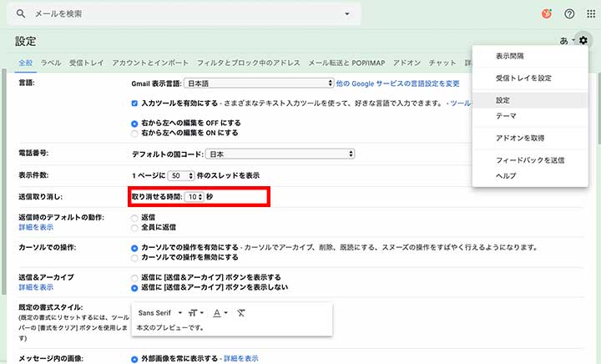This screenshot has width=601, height=364.
Task: Open Gmail display language dropdown
Action: tap(259, 83)
